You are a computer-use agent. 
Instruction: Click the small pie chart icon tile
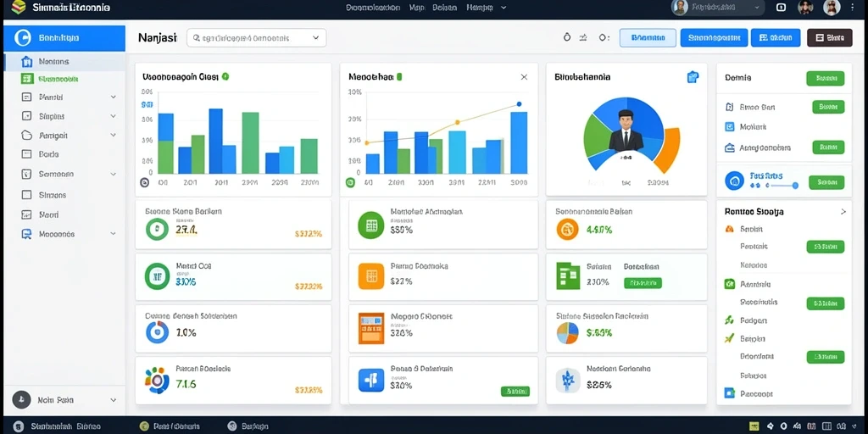[x=567, y=332]
